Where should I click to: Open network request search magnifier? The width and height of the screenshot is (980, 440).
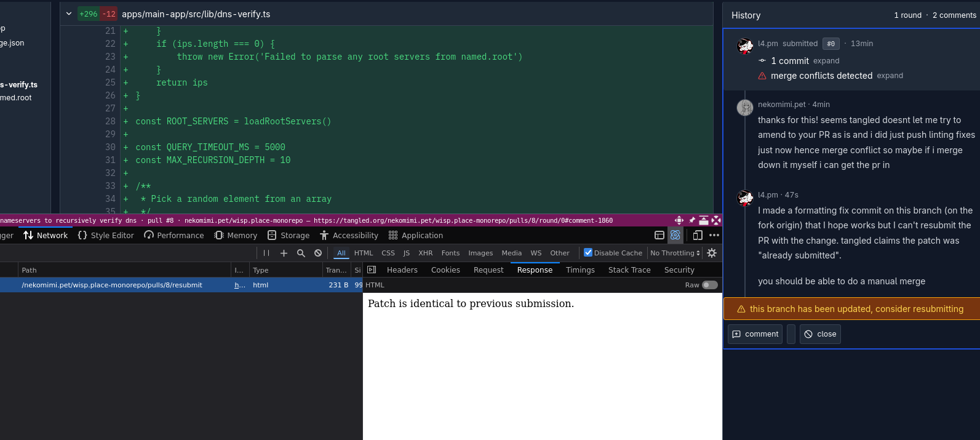pyautogui.click(x=301, y=253)
